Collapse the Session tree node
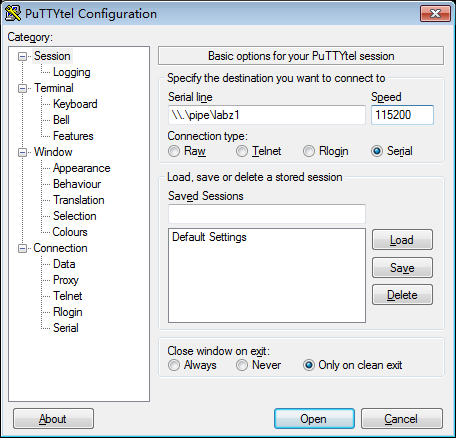The height and width of the screenshot is (438, 456). pos(22,56)
